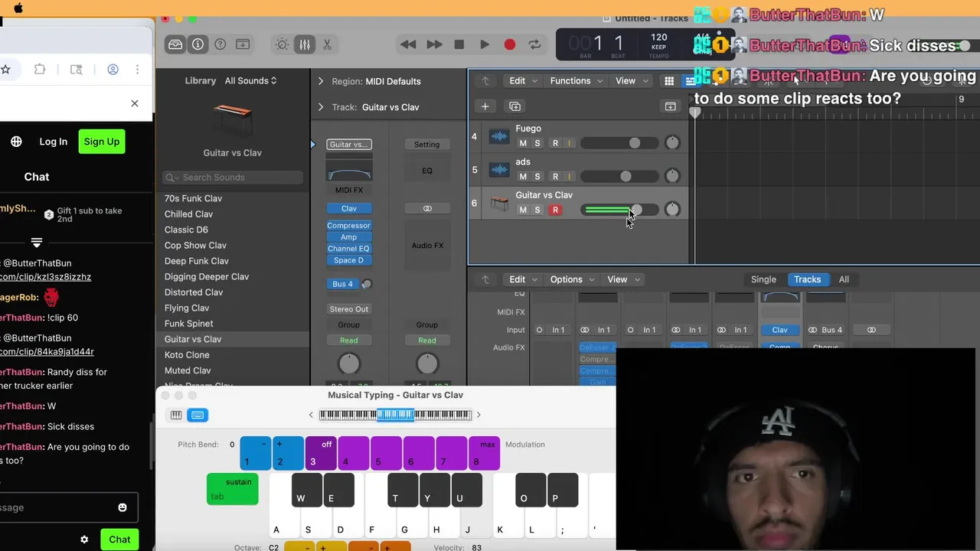Click the emoji button in chat message box
Viewport: 980px width, 551px height.
pos(122,507)
